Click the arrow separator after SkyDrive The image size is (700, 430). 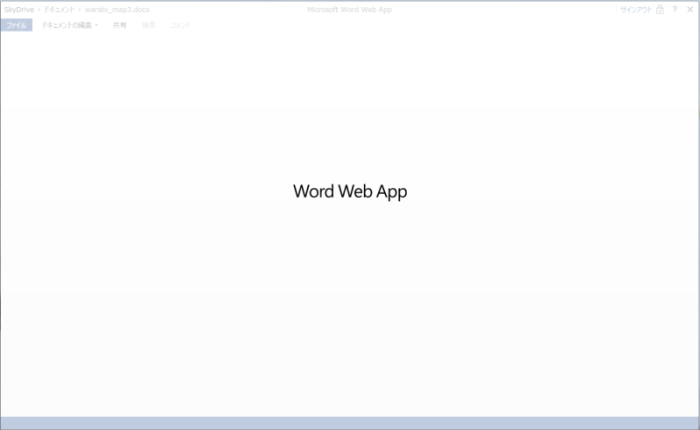(39, 9)
